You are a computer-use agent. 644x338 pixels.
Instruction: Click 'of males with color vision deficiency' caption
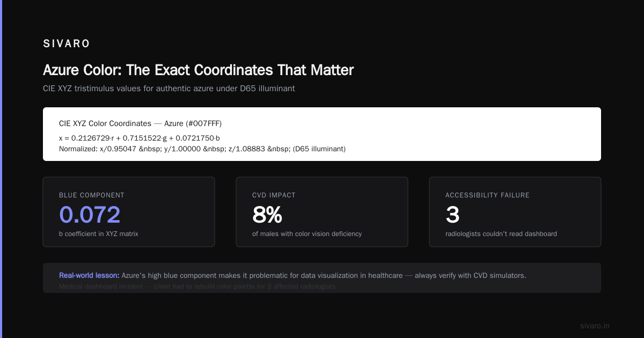click(x=307, y=234)
